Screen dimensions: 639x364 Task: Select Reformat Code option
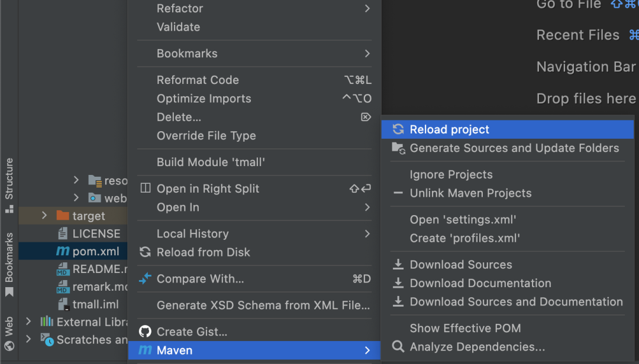(198, 80)
